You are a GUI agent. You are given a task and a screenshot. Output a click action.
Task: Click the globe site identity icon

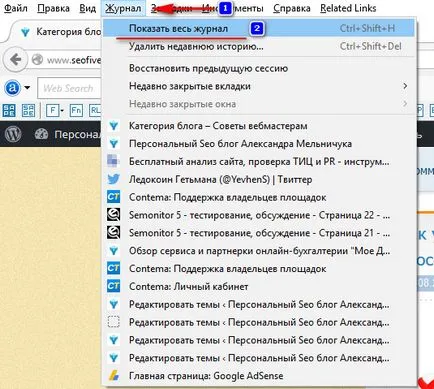pos(37,60)
